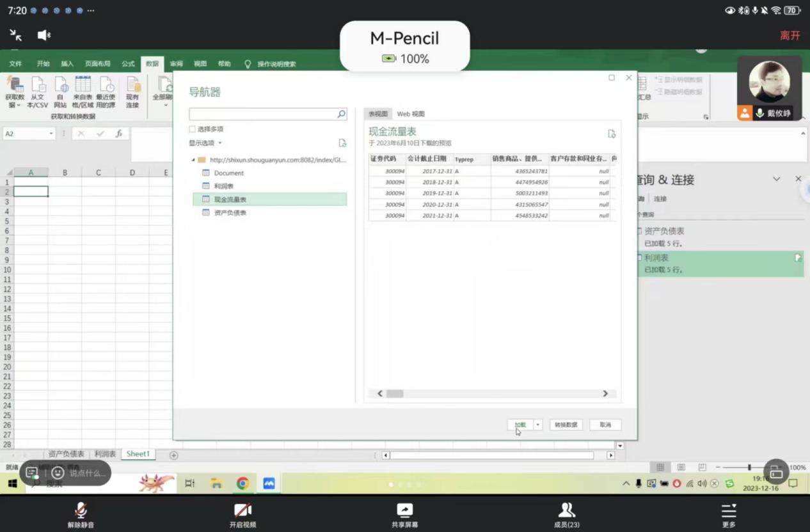Collapse the shouguanyun URL tree node
This screenshot has height=532, width=810.
[x=193, y=160]
